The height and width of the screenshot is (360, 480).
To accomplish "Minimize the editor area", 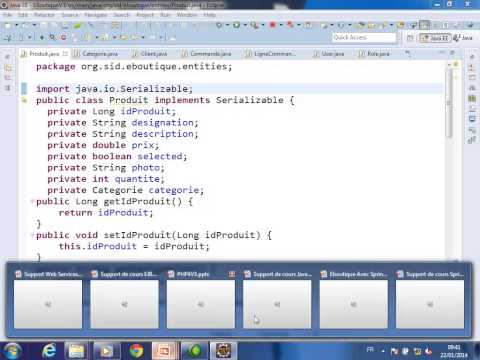I will [x=442, y=53].
